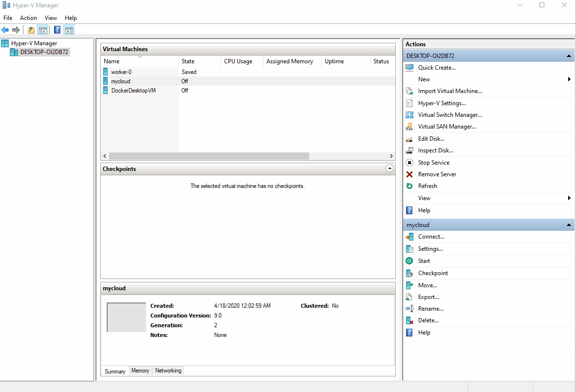Viewport: 576px width, 392px height.
Task: Click the worker-0 VM icon
Action: [x=106, y=72]
